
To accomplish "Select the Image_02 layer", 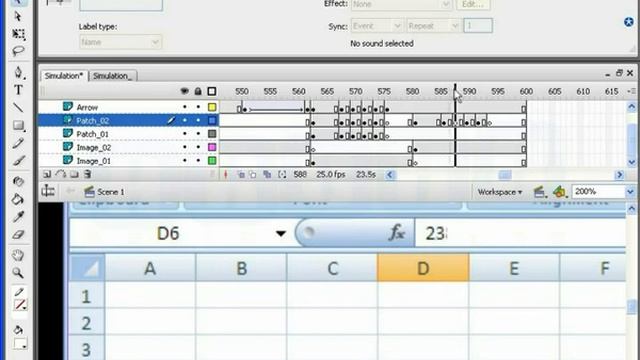I will click(93, 147).
